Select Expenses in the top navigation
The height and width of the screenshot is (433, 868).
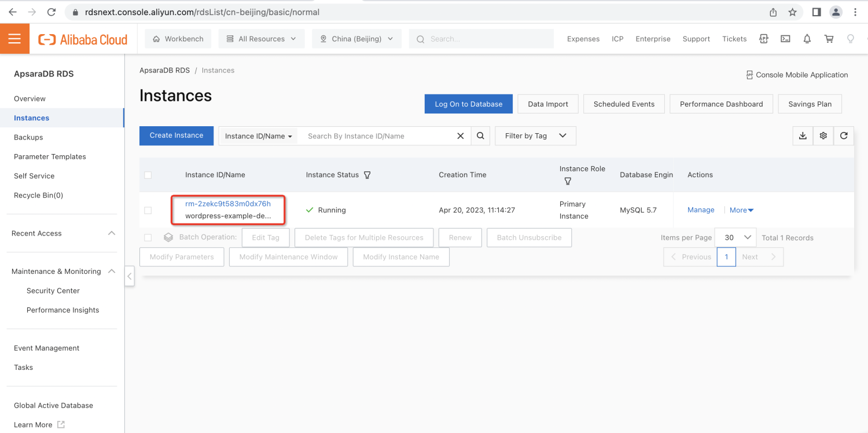point(583,38)
